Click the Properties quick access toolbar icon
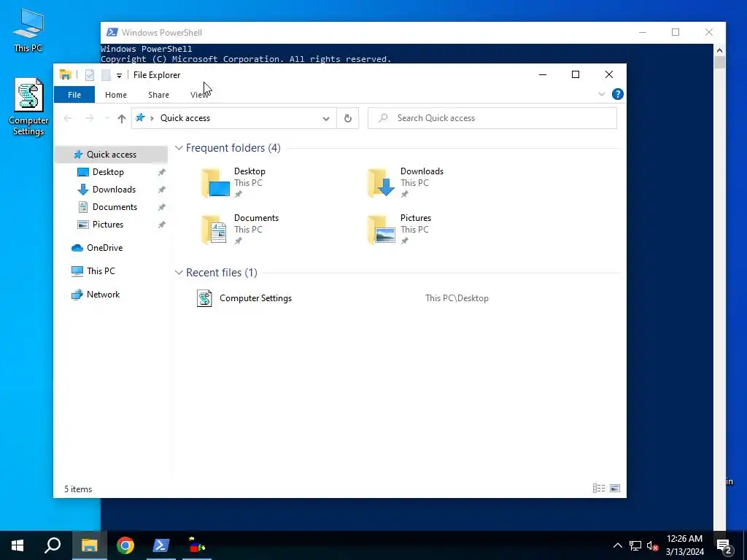The width and height of the screenshot is (747, 560). coord(90,75)
